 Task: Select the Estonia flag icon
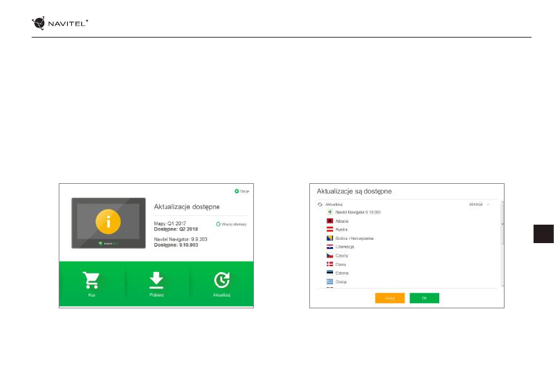point(330,273)
